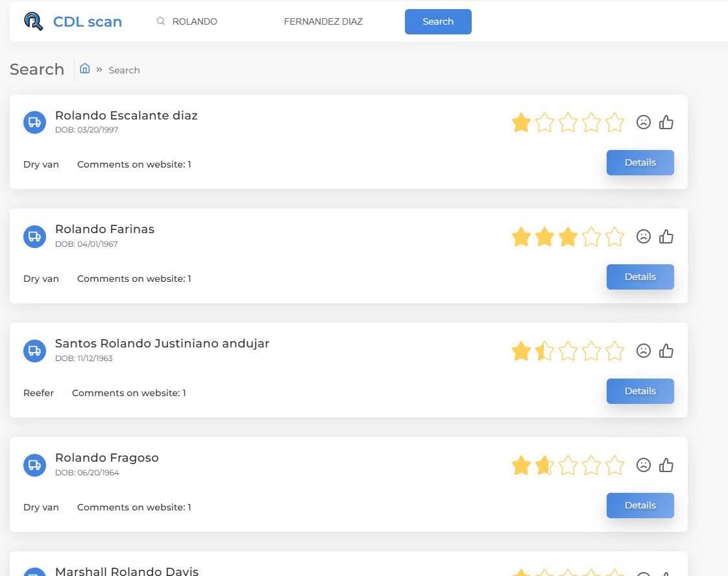Click sad face icon for Rolando Farinas
728x576 pixels.
pyautogui.click(x=643, y=236)
